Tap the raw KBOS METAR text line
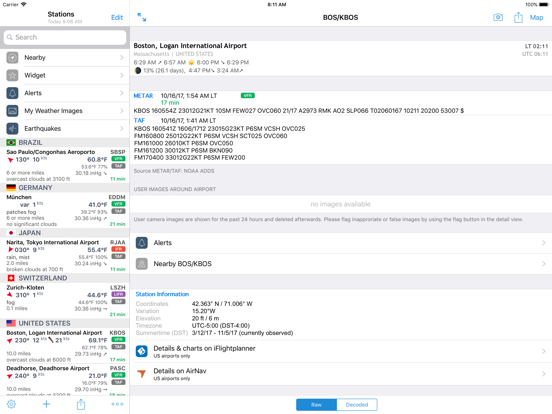552x414 pixels. 299,111
